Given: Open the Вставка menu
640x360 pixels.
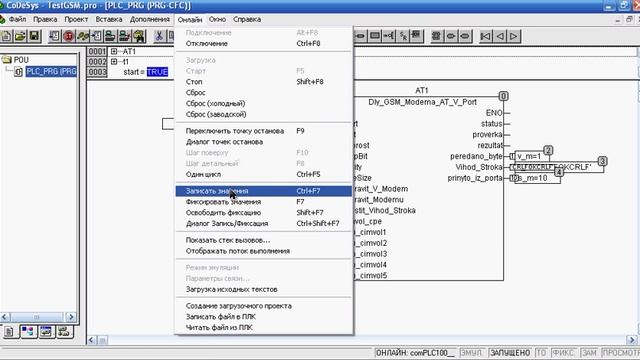Looking at the screenshot, I should click(x=109, y=19).
